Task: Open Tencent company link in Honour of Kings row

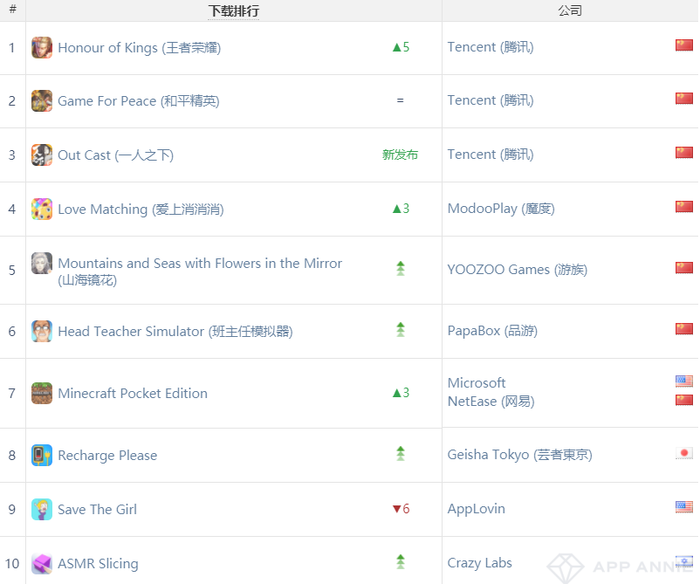Action: pyautogui.click(x=491, y=47)
